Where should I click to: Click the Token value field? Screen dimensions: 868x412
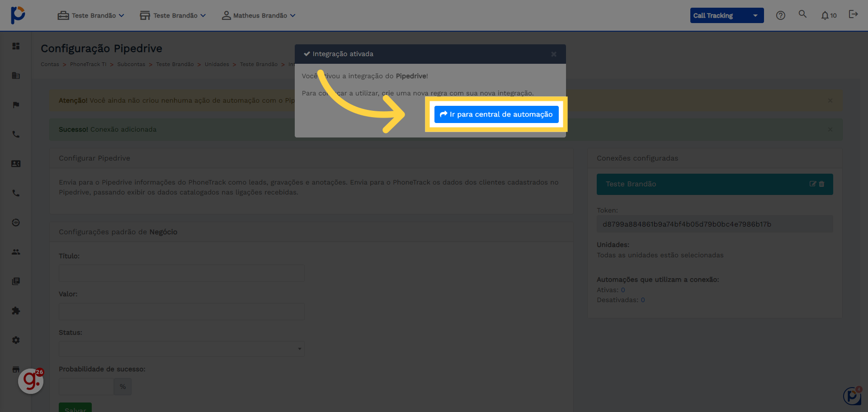tap(715, 224)
